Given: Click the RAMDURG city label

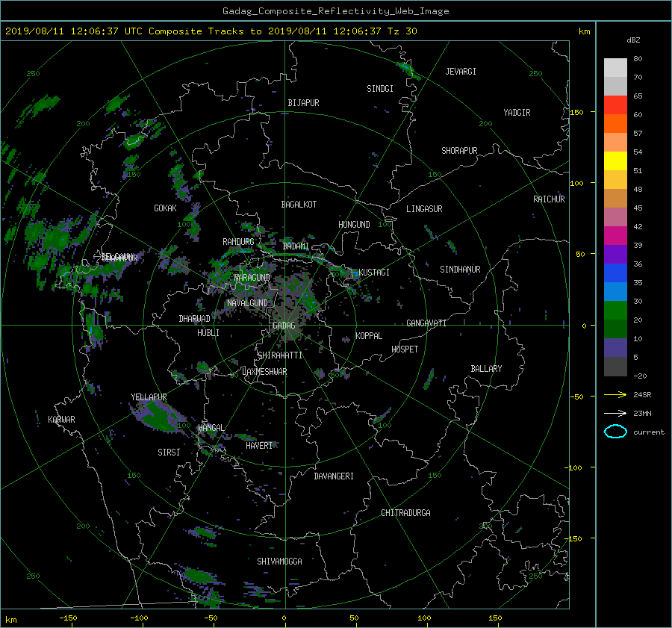Looking at the screenshot, I should pos(238,242).
